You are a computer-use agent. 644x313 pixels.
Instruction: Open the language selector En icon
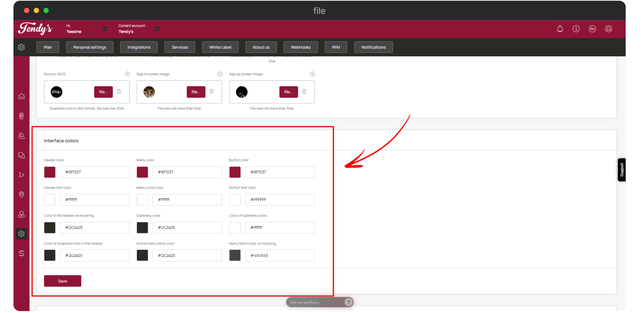pos(592,29)
